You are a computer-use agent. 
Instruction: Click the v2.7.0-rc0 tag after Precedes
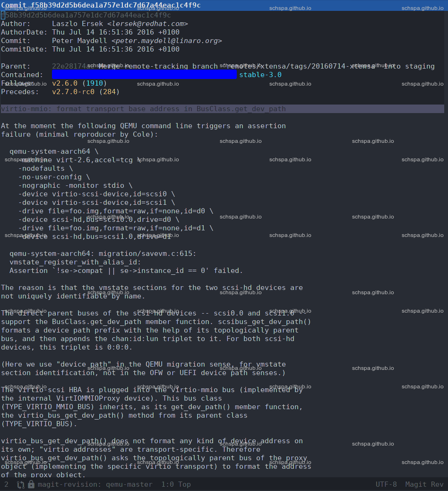73,92
